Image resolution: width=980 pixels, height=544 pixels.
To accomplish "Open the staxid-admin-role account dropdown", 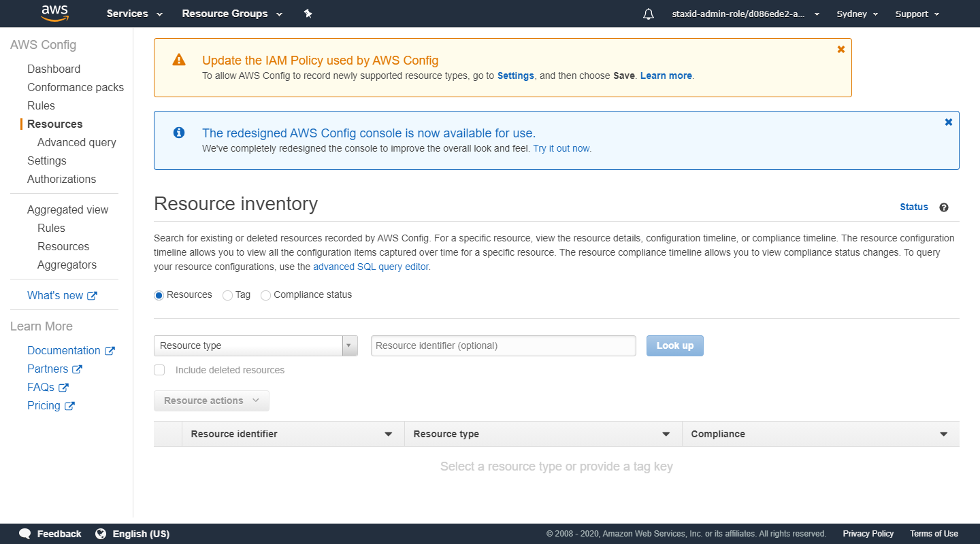I will pos(745,14).
